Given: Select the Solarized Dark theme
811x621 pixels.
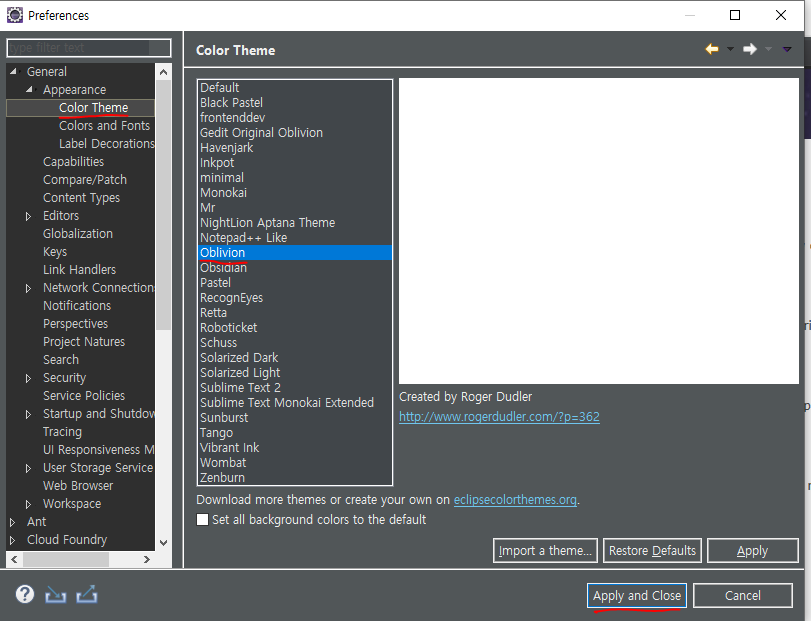Looking at the screenshot, I should point(295,357).
